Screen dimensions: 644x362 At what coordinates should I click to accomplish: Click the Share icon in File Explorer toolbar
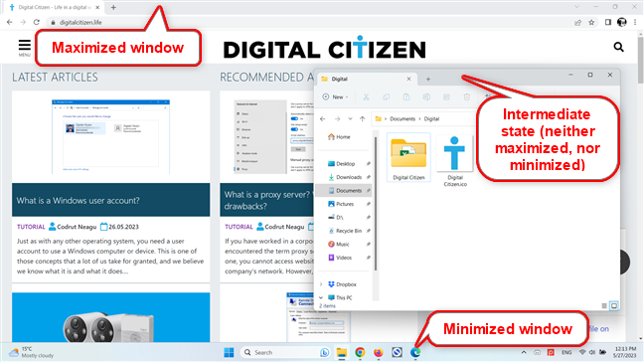point(446,97)
